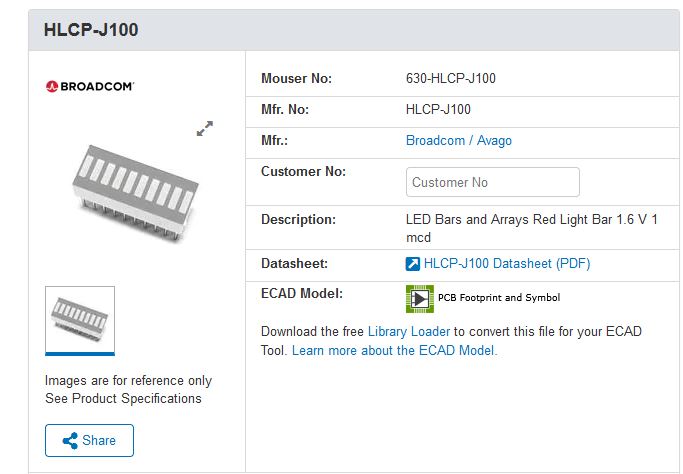Open the main LED light bar product image
The height and width of the screenshot is (474, 683).
coord(135,193)
